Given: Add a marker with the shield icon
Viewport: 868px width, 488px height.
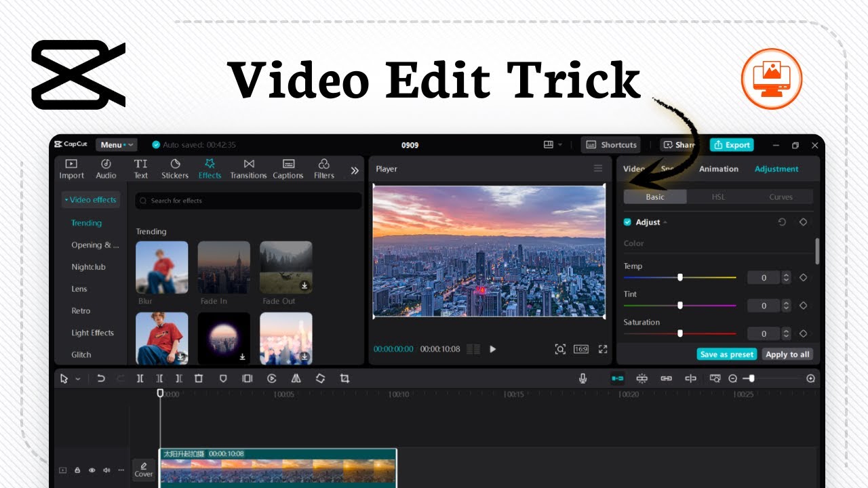Looking at the screenshot, I should click(x=223, y=378).
